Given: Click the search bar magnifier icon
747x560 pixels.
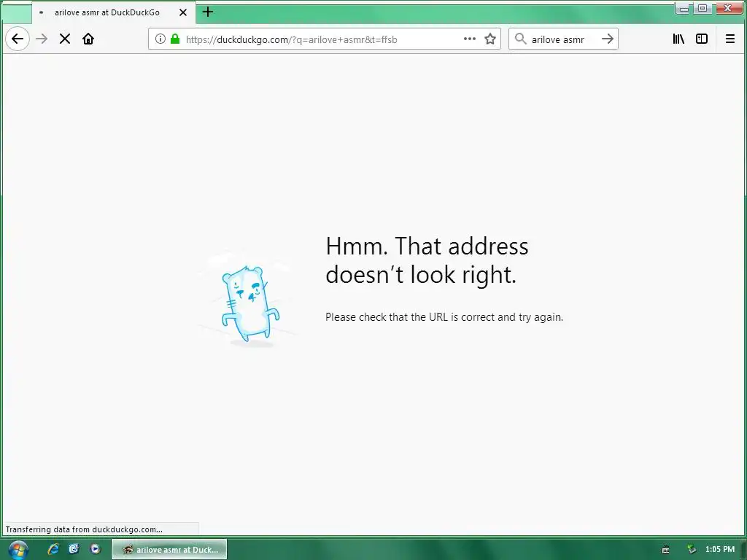Looking at the screenshot, I should pyautogui.click(x=521, y=39).
